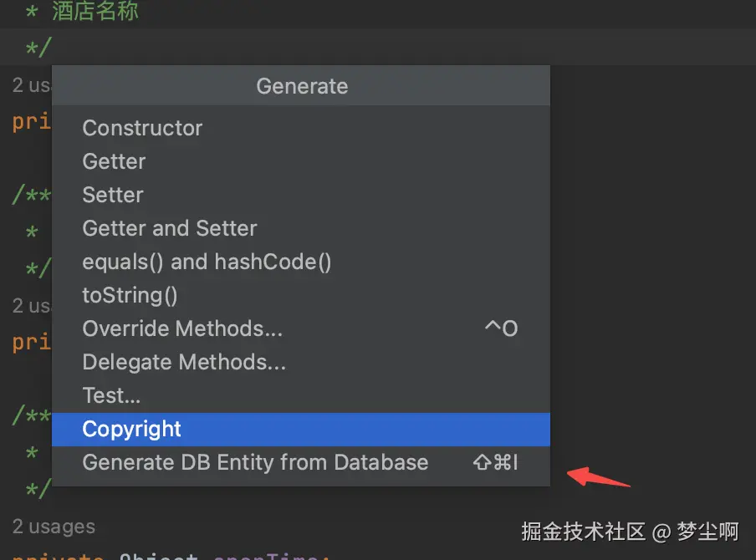The height and width of the screenshot is (560, 756).
Task: Place cursor on 酒店名称 comment text
Action: pyautogui.click(x=95, y=13)
